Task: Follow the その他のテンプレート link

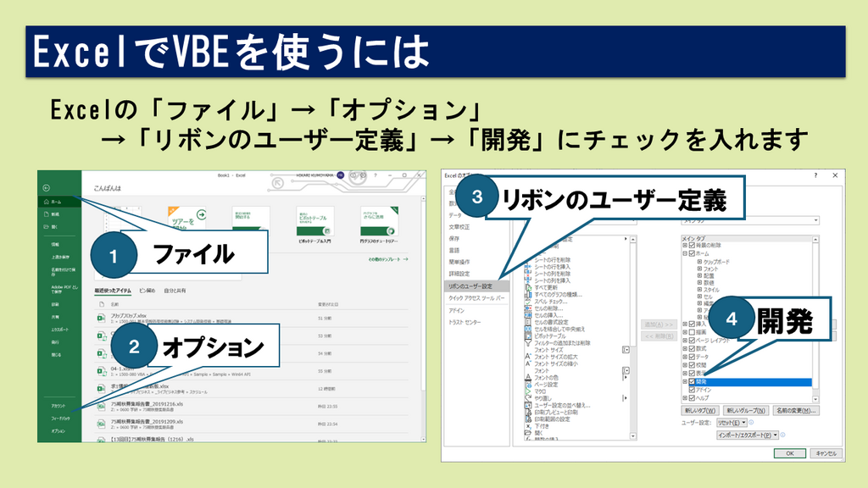Action: pyautogui.click(x=388, y=259)
